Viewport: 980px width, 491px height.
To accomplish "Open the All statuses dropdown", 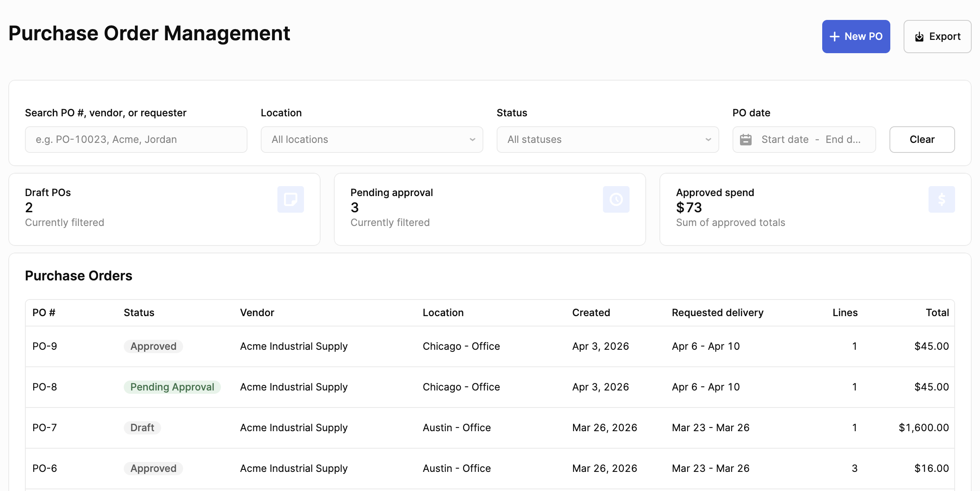I will tap(607, 140).
